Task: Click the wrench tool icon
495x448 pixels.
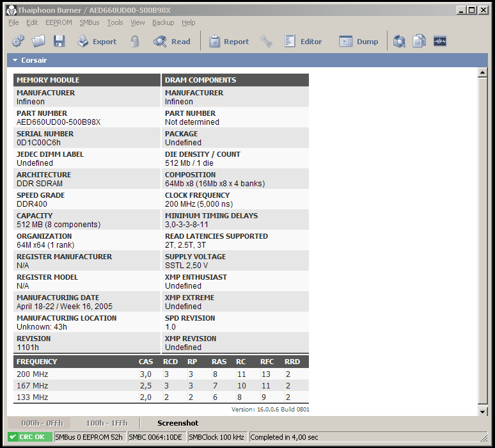Action: [266, 42]
